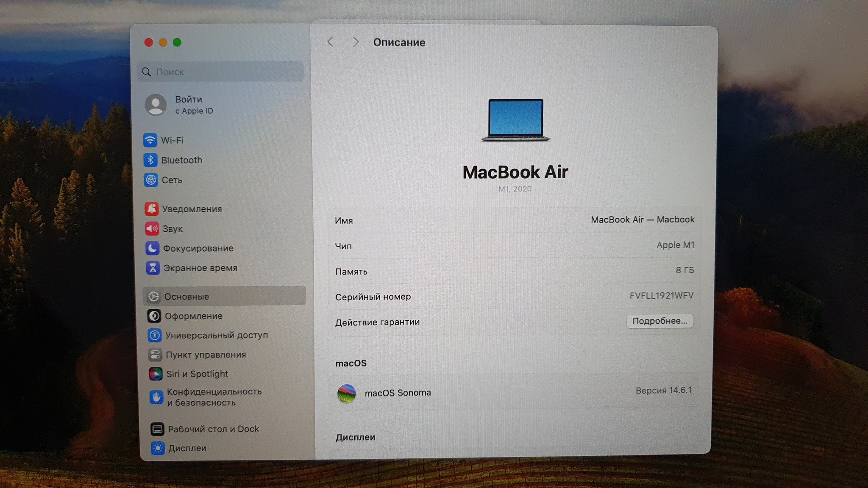Screen dimensions: 868x488
Task: Click the Звук speaker icon
Action: 152,228
